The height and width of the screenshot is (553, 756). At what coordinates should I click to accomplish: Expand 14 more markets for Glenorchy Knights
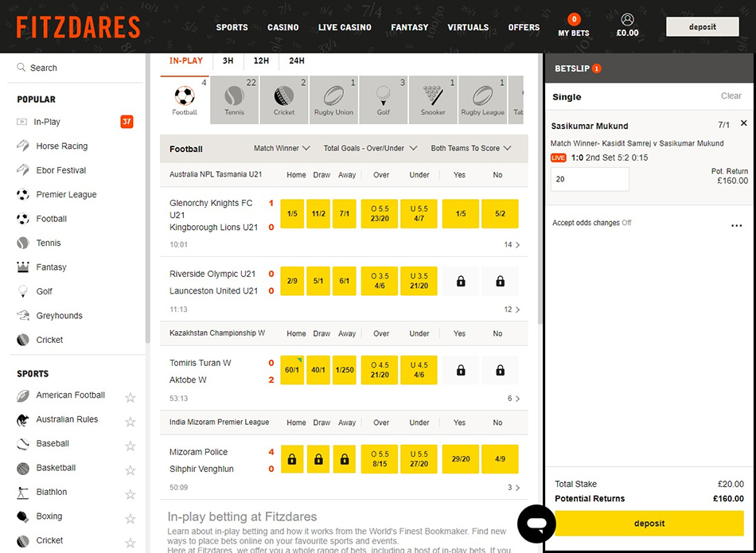point(512,245)
